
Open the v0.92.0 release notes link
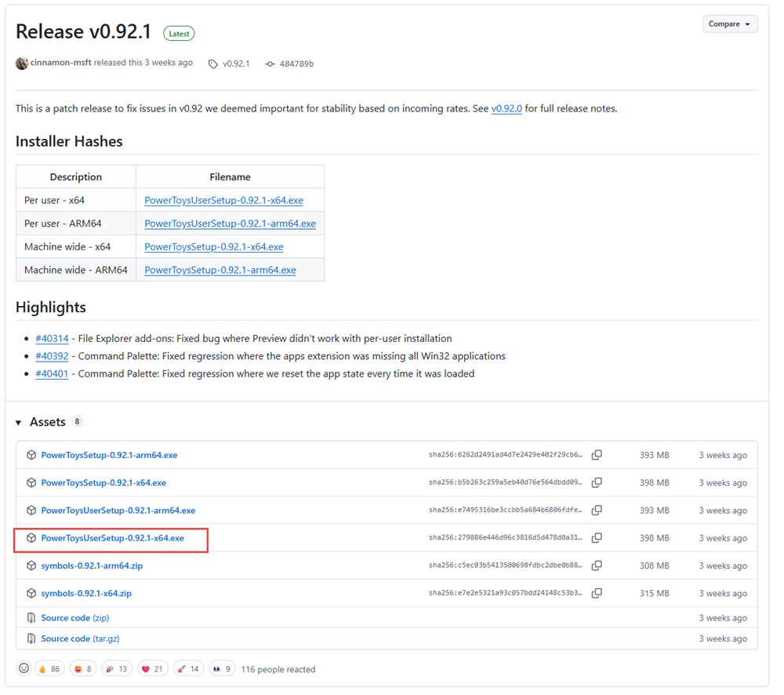click(506, 108)
